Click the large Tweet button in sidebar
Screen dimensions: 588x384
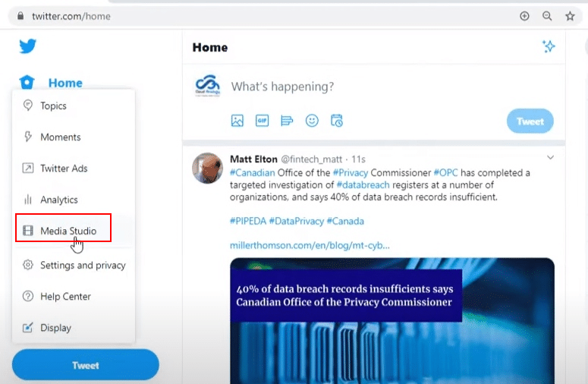click(x=86, y=365)
